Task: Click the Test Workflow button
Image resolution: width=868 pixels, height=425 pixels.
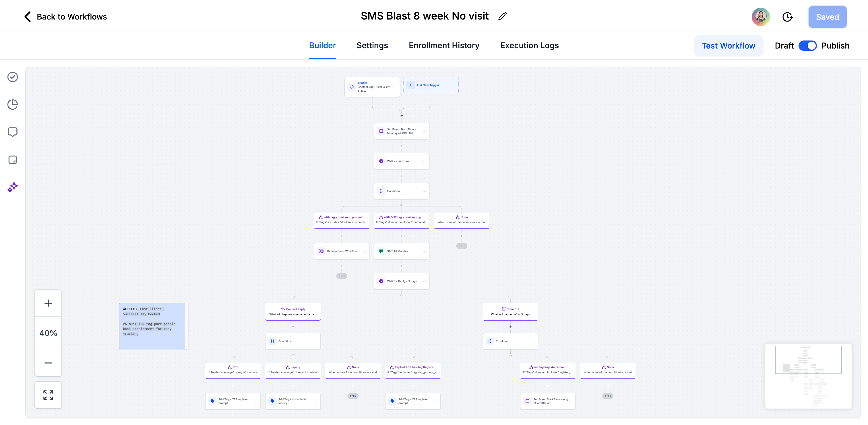Action: pyautogui.click(x=728, y=46)
